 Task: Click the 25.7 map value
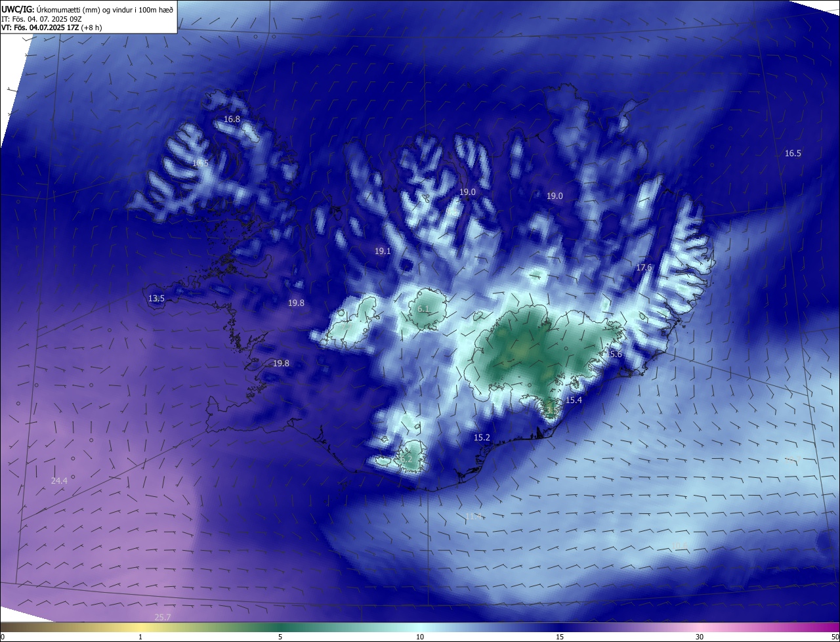pos(162,618)
